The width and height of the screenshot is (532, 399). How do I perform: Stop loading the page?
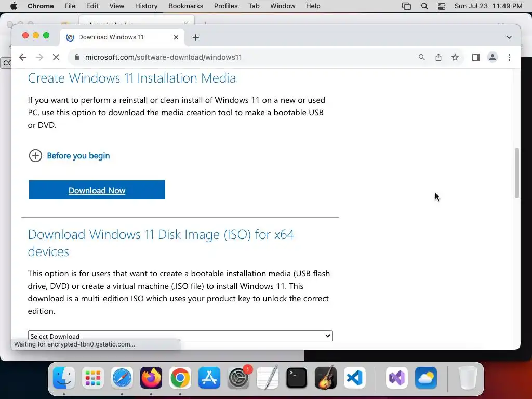click(56, 57)
